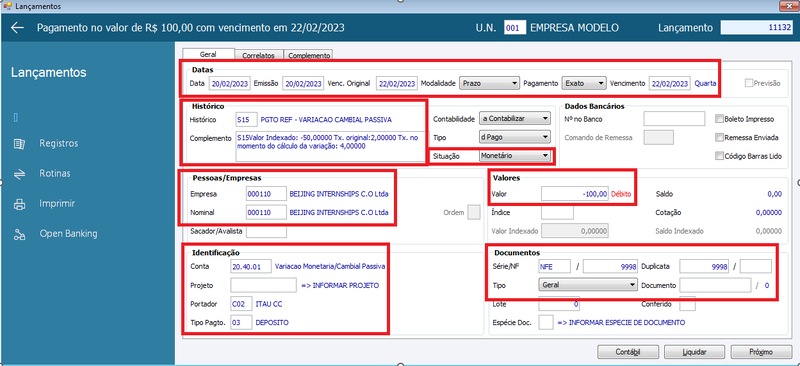Switch to the Correlatos tab
Screen dimensions: 800x366
pos(259,55)
